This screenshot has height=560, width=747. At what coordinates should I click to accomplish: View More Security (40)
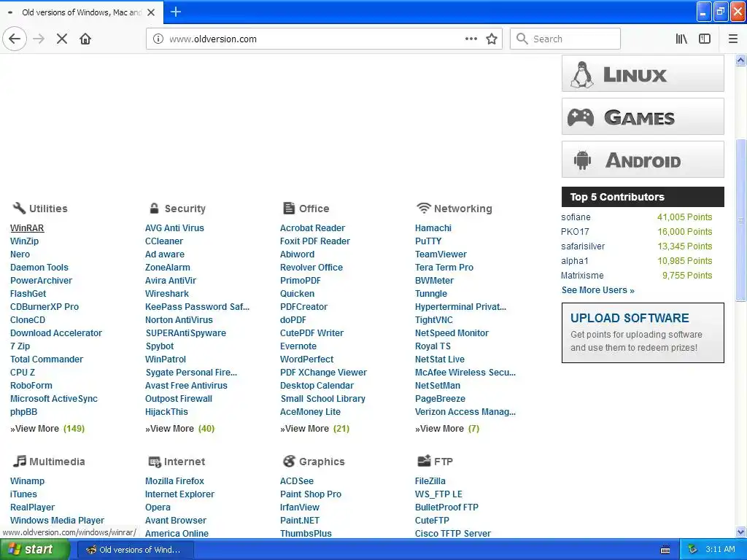[180, 429]
